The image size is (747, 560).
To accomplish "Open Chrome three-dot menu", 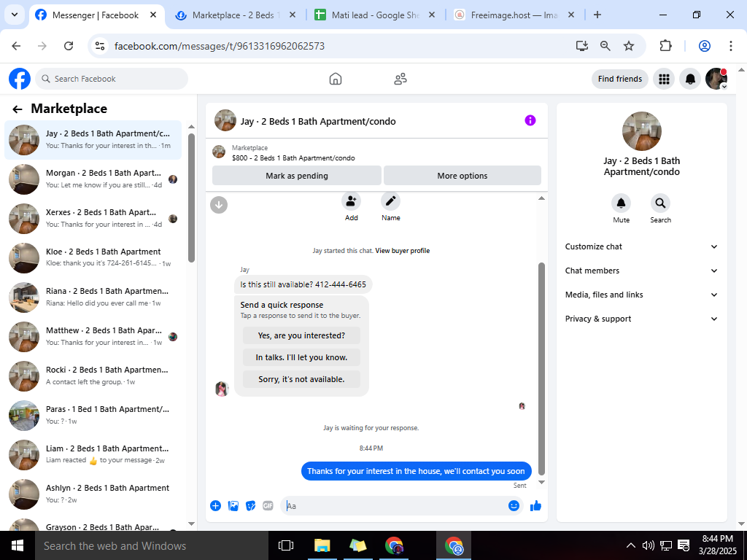I will (x=731, y=46).
